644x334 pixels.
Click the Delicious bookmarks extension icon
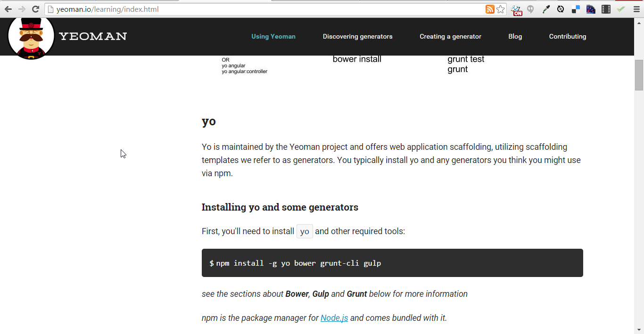tap(576, 9)
